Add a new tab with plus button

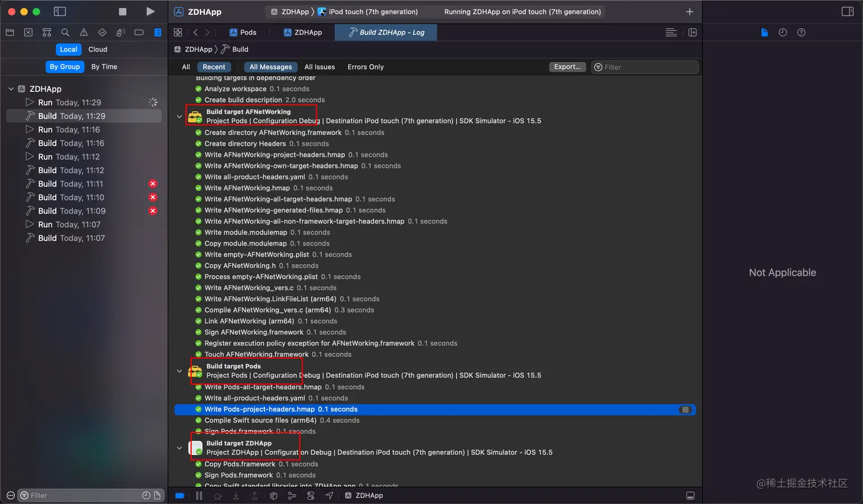tap(689, 11)
